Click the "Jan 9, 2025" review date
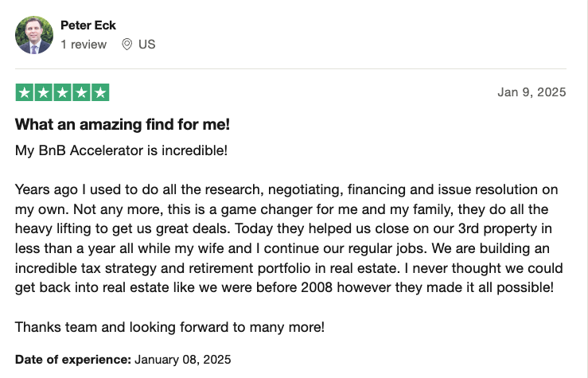 point(532,92)
